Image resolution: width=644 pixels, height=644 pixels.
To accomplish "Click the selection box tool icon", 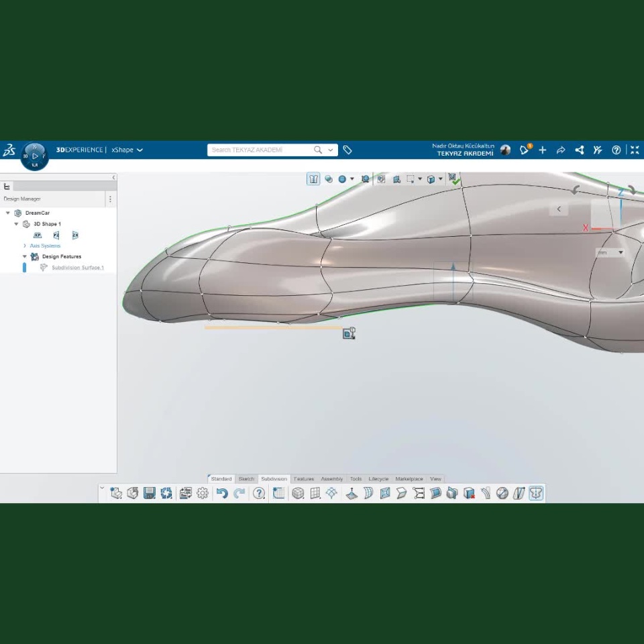I will coord(410,179).
